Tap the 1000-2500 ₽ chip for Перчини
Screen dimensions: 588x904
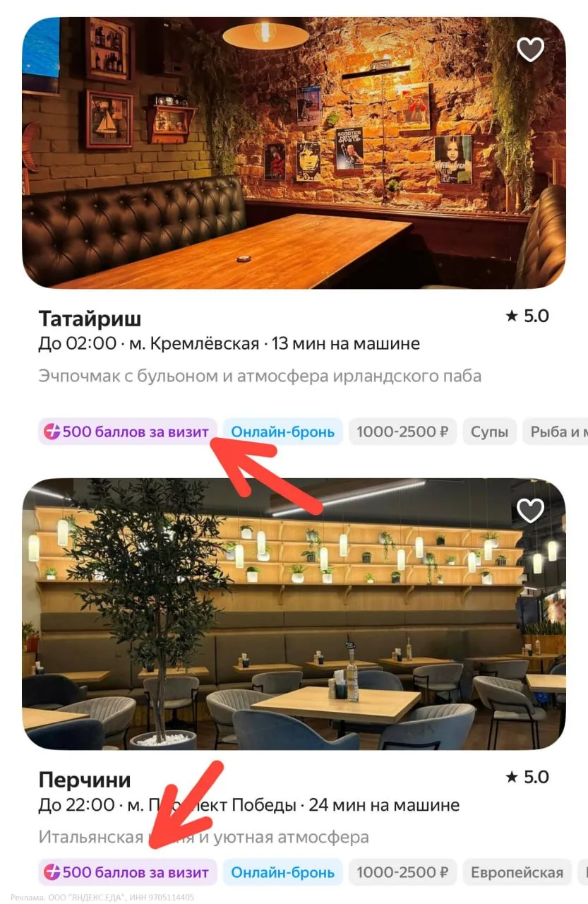(402, 872)
